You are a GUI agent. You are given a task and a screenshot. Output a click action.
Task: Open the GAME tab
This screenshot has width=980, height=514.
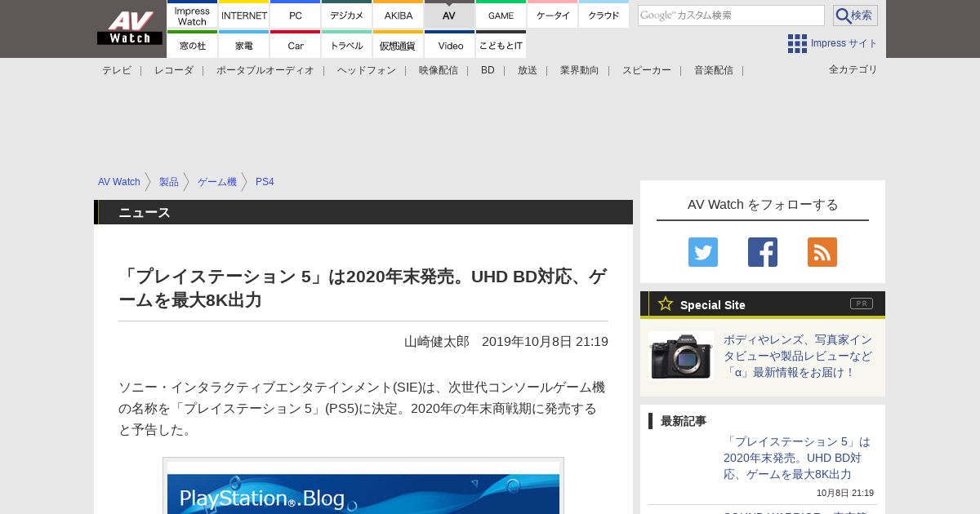pos(501,15)
